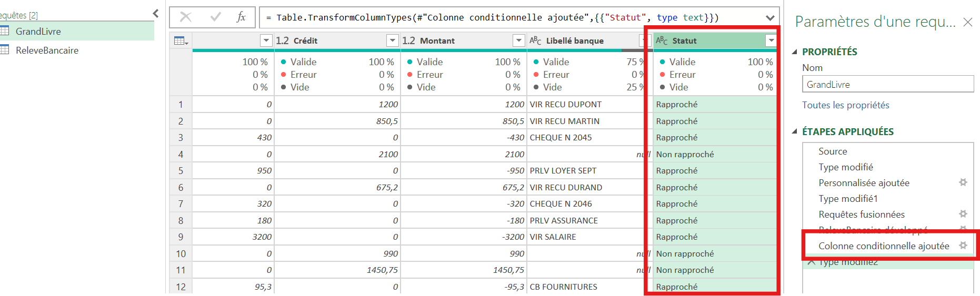Select the Crédit column header
This screenshot has width=980, height=296.
tap(337, 40)
